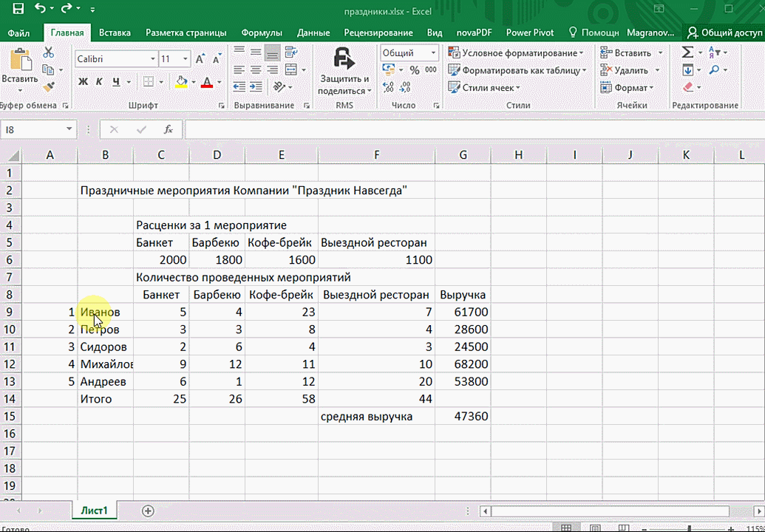Select cell G15 with value 47360
This screenshot has height=532, width=765.
(463, 417)
